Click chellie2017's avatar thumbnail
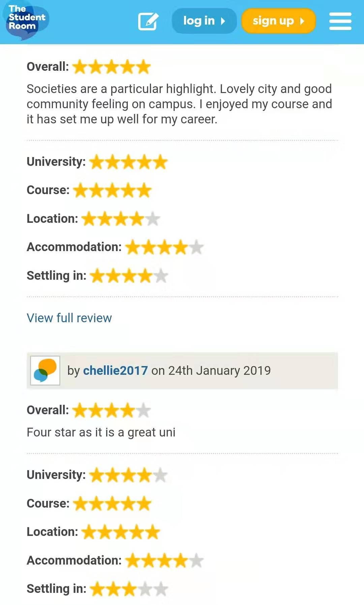The width and height of the screenshot is (364, 605). 45,370
